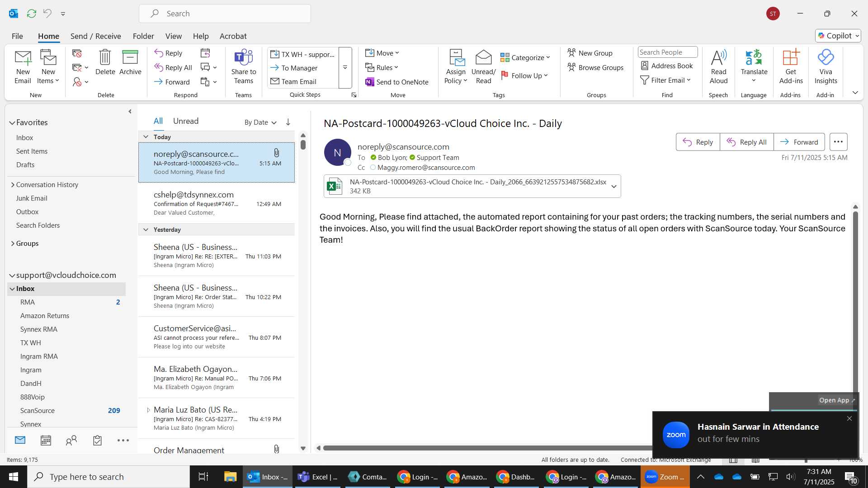Open Get Add-ins
This screenshot has width=868, height=488.
point(791,67)
